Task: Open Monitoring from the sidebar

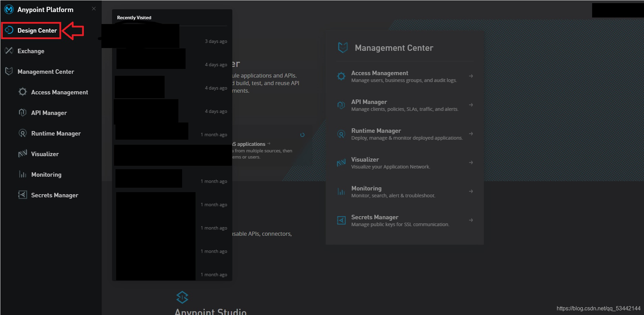Action: pos(46,175)
